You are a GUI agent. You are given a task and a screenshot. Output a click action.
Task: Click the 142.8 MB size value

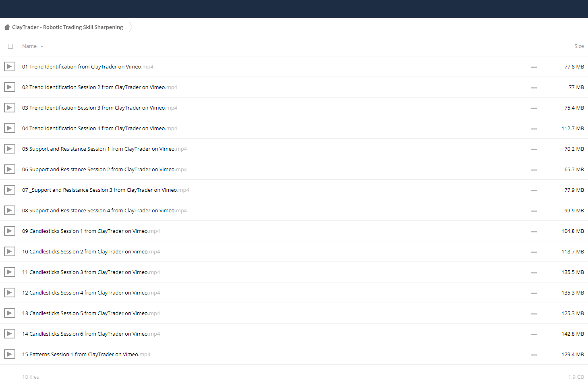[x=573, y=334]
